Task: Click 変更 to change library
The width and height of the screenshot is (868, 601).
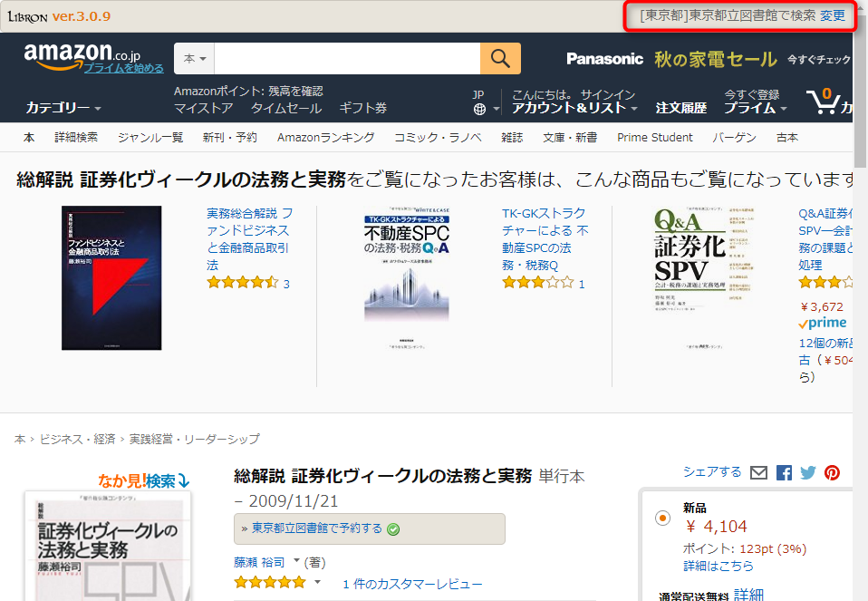Action: [x=833, y=15]
